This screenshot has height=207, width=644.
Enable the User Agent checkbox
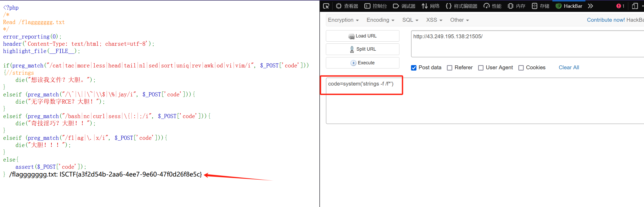[481, 68]
